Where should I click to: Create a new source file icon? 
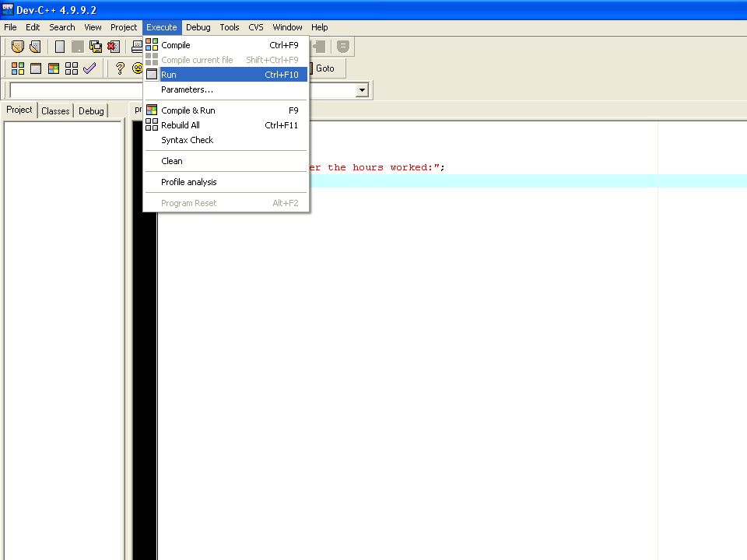[60, 47]
